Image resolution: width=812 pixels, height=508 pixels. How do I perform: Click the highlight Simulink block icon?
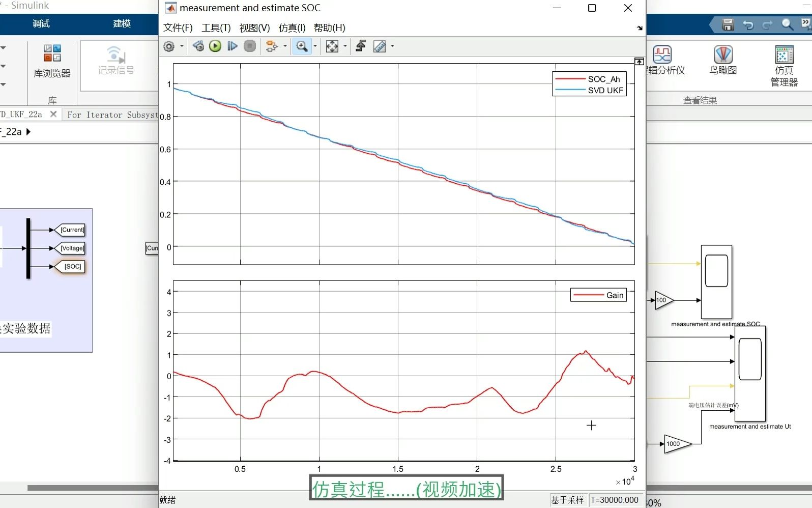[x=272, y=46]
